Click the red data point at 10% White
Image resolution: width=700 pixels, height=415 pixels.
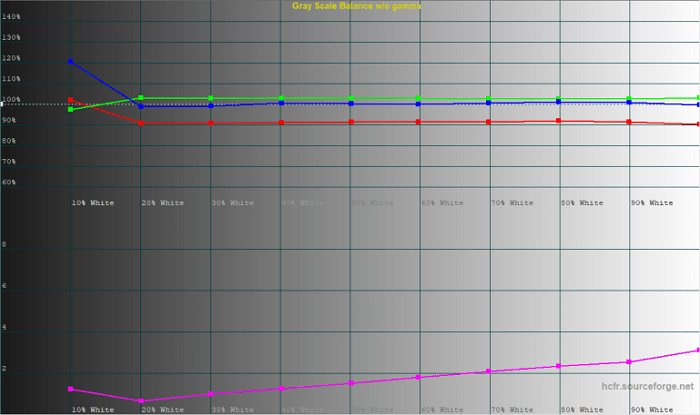[x=71, y=100]
